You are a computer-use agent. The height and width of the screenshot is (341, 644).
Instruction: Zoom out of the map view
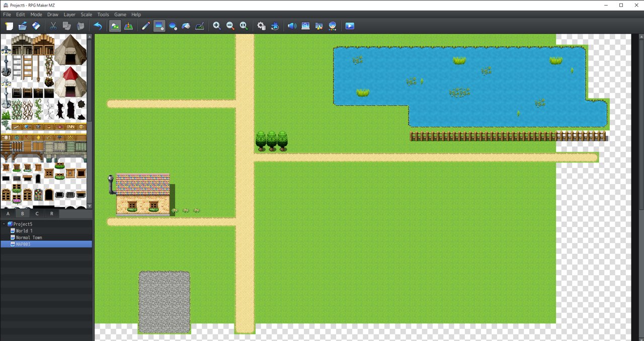(x=230, y=26)
